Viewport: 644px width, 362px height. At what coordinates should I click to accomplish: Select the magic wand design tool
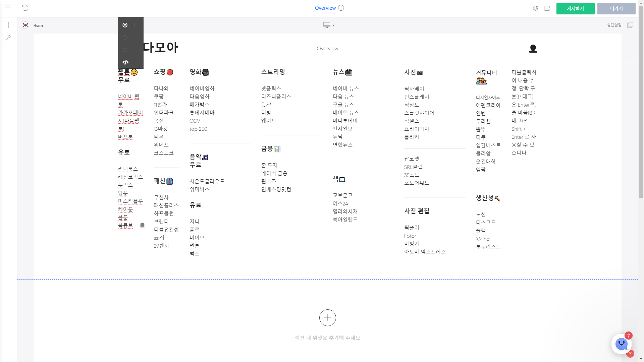[x=8, y=38]
